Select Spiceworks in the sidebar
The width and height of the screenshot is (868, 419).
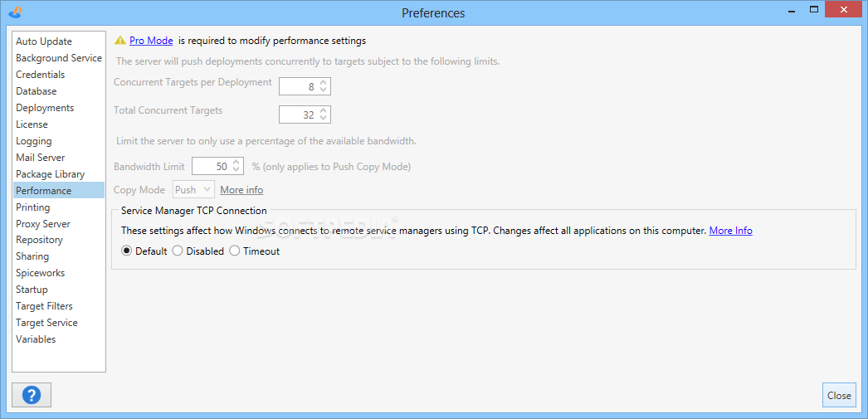coord(59,273)
